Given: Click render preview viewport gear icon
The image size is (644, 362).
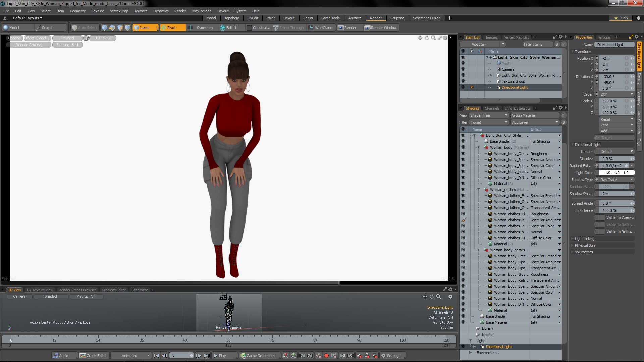Looking at the screenshot, I should click(x=445, y=38).
